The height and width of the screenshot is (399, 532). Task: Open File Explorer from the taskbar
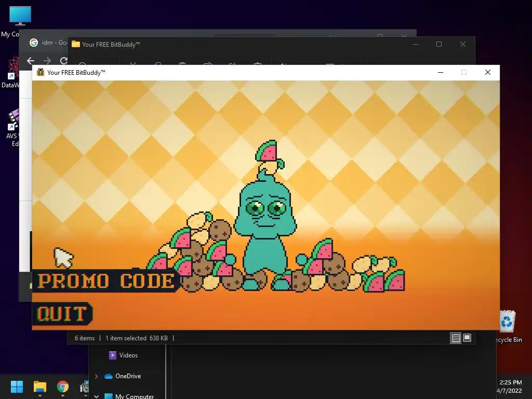(39, 387)
